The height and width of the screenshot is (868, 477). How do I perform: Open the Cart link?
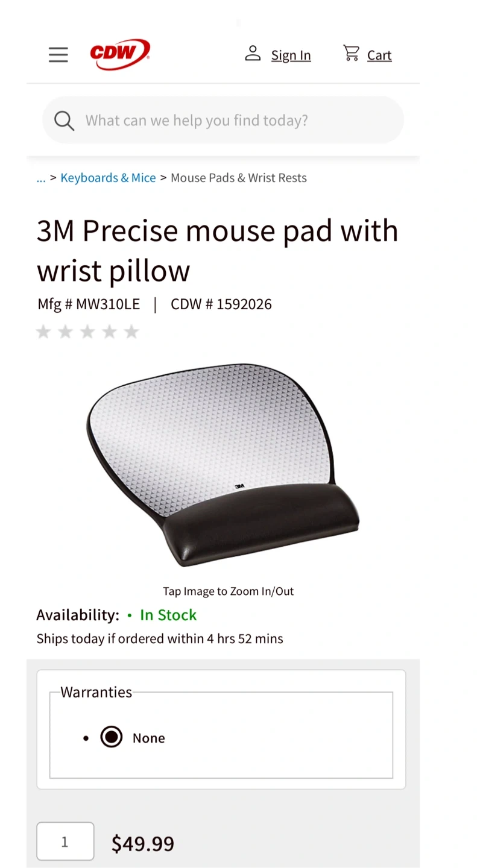[379, 55]
